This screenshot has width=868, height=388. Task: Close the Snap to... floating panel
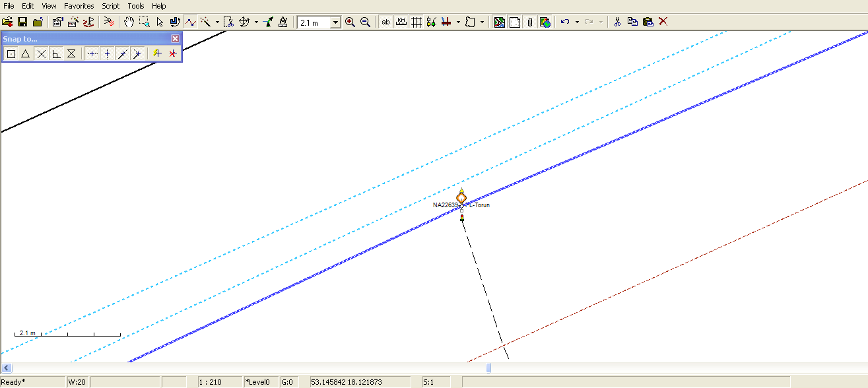click(x=175, y=39)
